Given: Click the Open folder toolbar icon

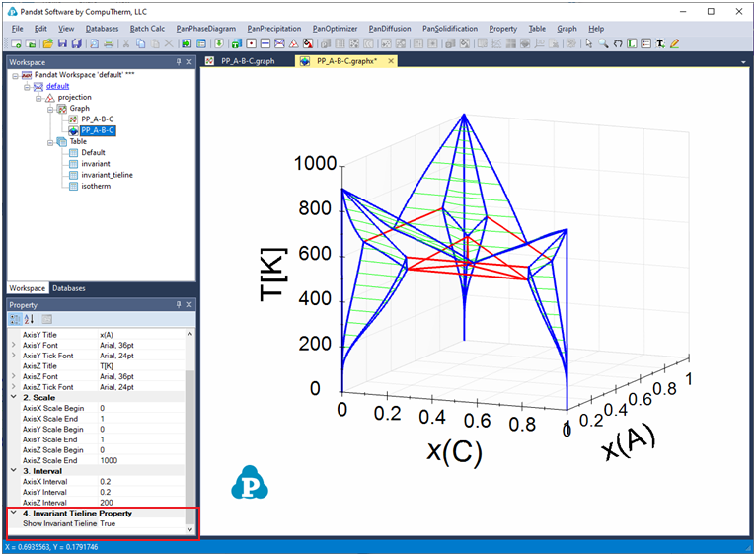Looking at the screenshot, I should click(46, 43).
